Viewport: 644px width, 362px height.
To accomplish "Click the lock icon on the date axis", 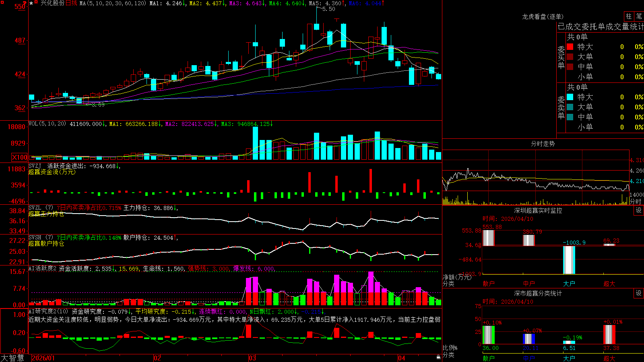I will (x=439, y=357).
